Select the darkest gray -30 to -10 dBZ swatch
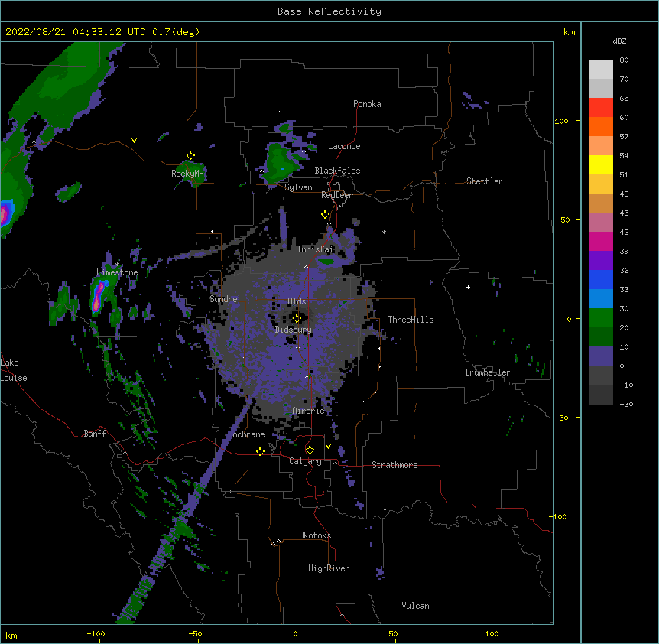The height and width of the screenshot is (644, 659). (x=601, y=395)
